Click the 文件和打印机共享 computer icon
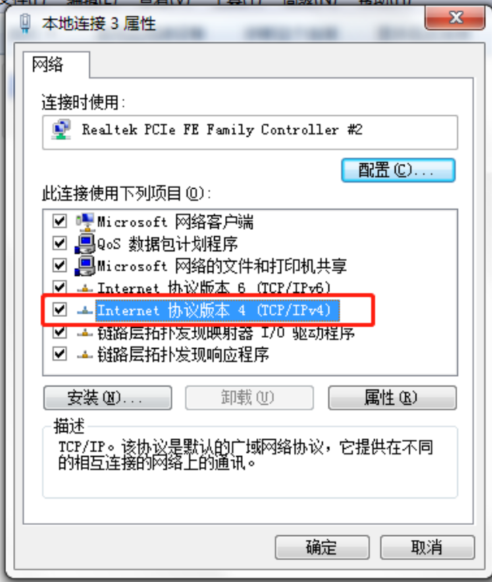492x582 pixels. point(85,266)
